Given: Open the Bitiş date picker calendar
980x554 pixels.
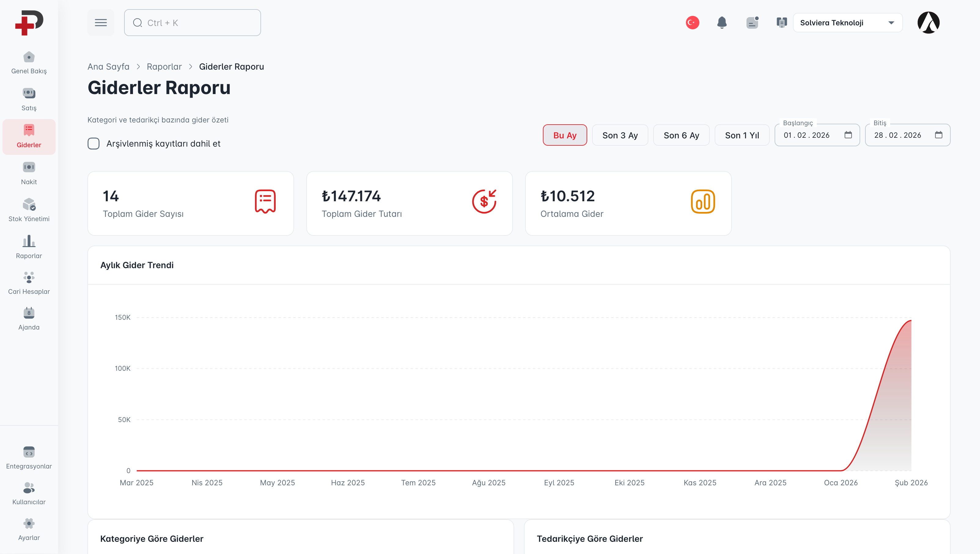Looking at the screenshot, I should coord(939,135).
